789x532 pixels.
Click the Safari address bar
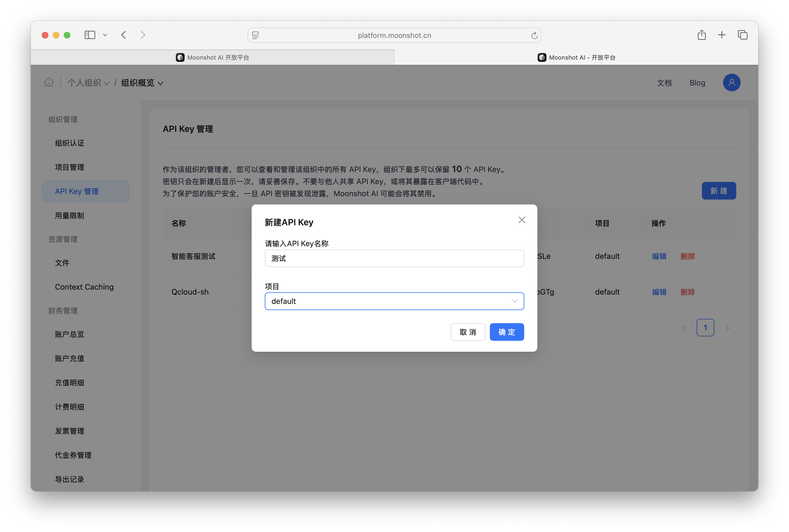click(x=394, y=35)
